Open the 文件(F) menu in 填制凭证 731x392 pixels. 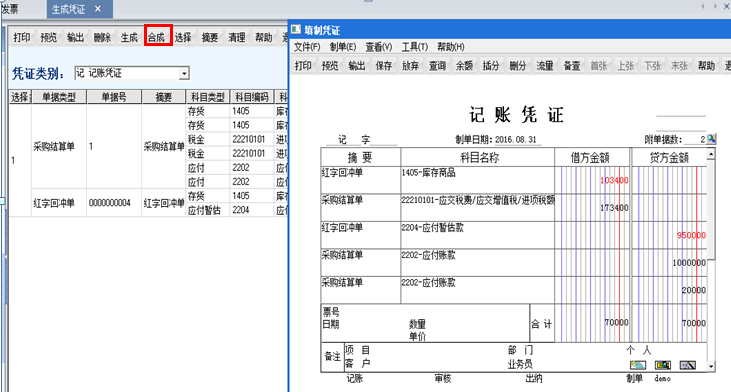point(307,47)
